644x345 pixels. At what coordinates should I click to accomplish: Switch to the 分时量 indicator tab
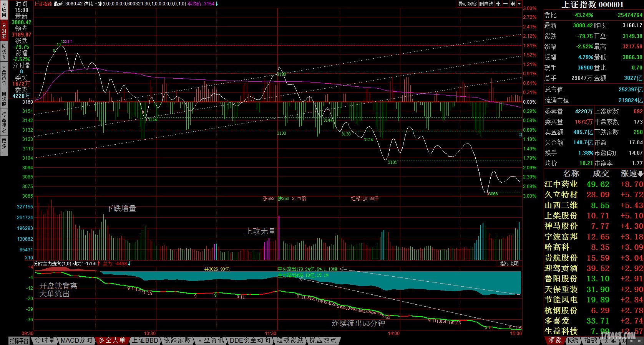(45, 340)
